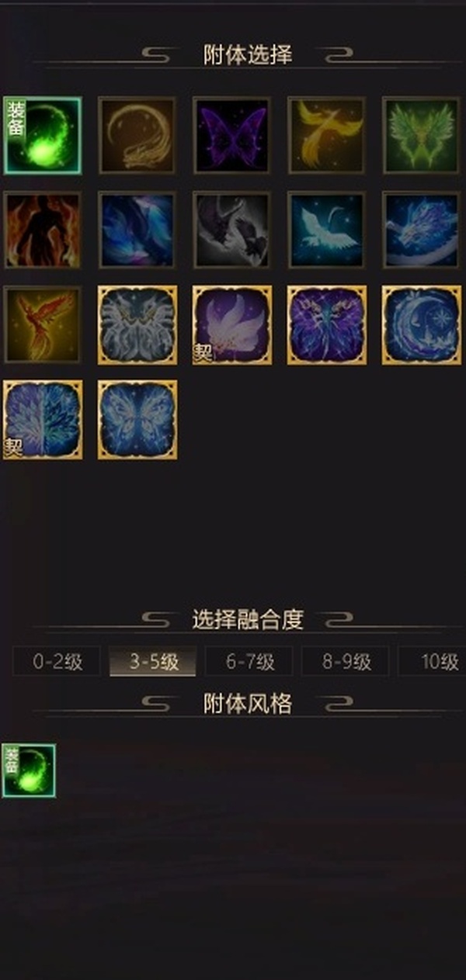Select the green leaf wings attachment
The image size is (466, 980).
click(x=422, y=135)
